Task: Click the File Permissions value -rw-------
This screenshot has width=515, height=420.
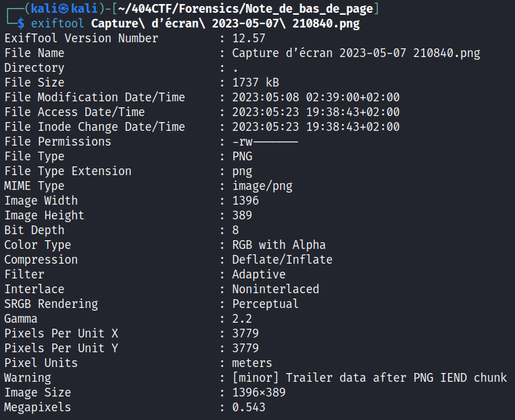Action: tap(265, 142)
